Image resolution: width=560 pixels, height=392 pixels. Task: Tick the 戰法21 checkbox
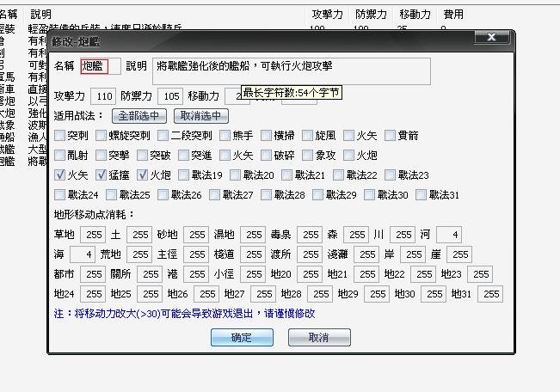287,175
